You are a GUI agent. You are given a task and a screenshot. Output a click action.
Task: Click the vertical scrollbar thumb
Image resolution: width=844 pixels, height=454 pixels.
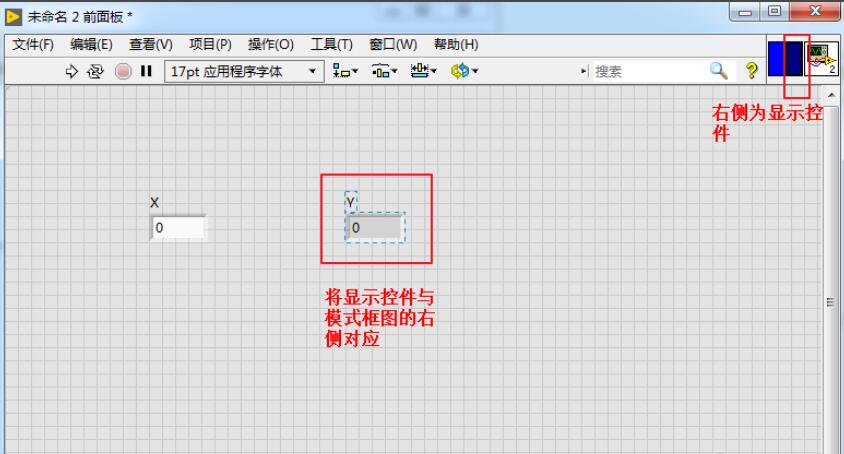pos(831,302)
